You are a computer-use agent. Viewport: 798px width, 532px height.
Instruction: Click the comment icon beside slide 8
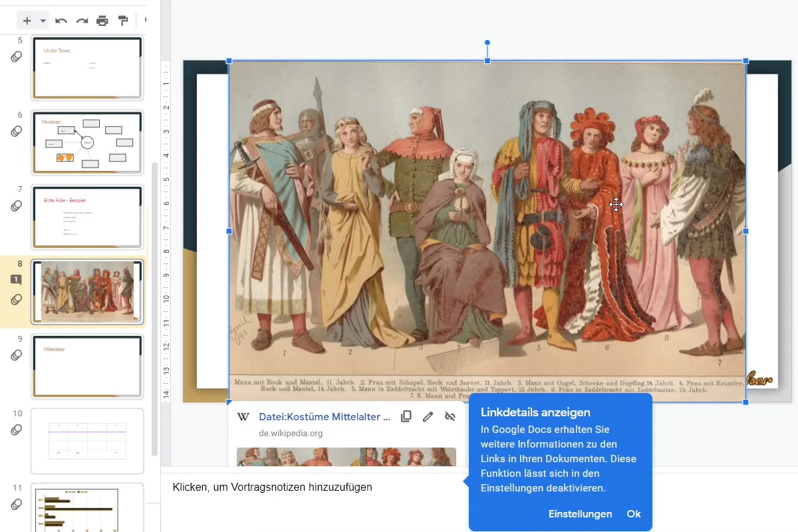pos(17,280)
